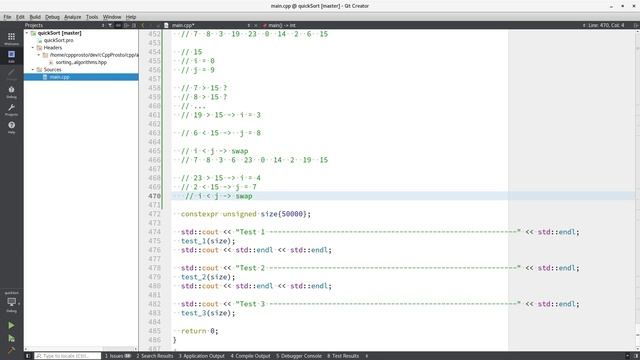The image size is (640, 360).
Task: Open the main.cpp open-documents dropdown
Action: (x=207, y=25)
